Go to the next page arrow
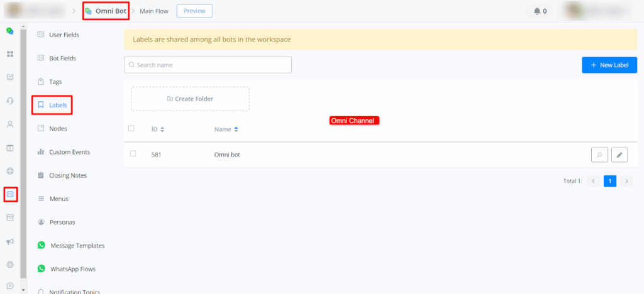 (x=626, y=181)
